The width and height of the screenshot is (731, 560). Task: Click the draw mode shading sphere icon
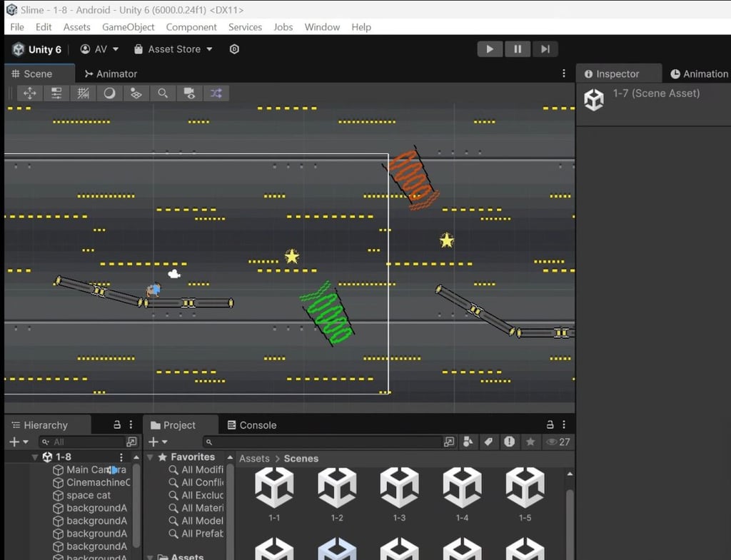tap(109, 93)
